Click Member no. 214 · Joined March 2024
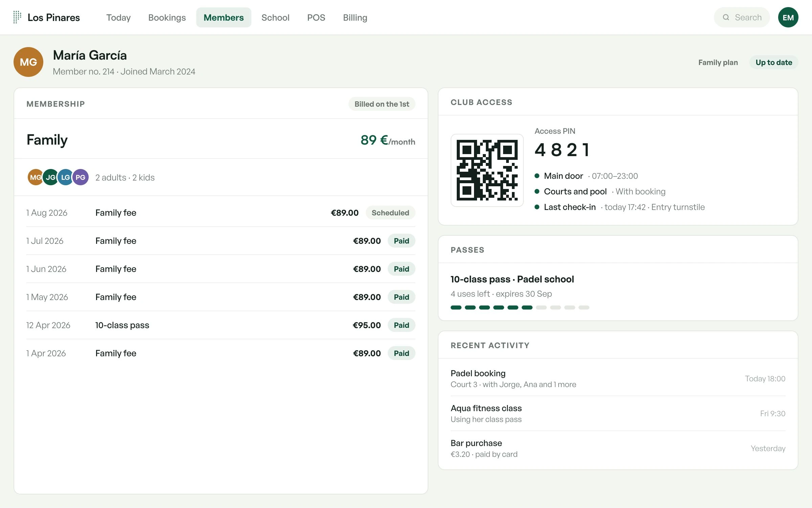812x508 pixels. click(124, 71)
